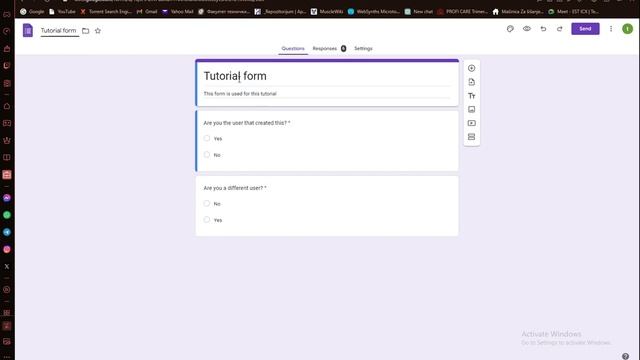Open the help icon at bottom right

click(625, 356)
